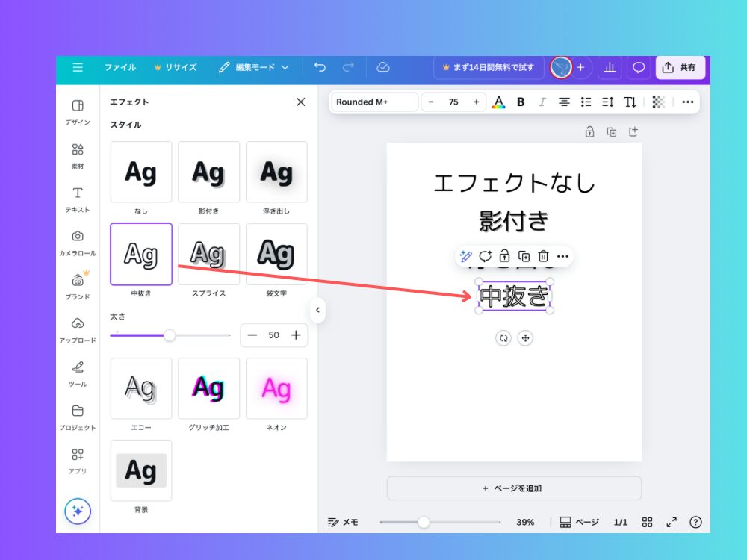747x560 pixels.
Task: Open the hamburger main menu
Action: (x=78, y=67)
